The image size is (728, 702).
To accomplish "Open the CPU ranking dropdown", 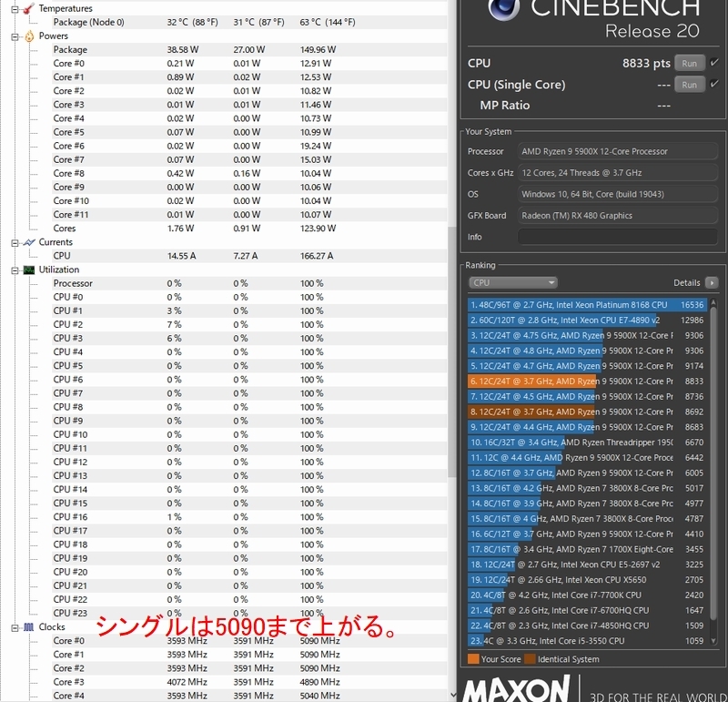I will (x=513, y=282).
